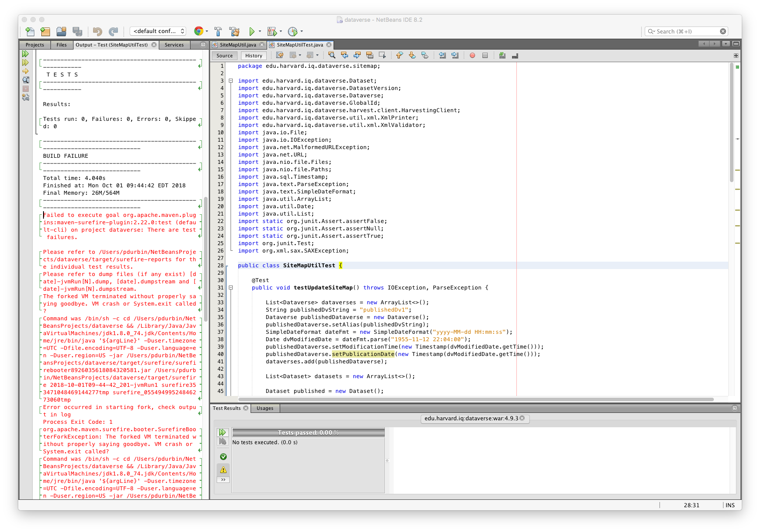Clean and build the project
Viewport: 760px width, 532px height.
coord(234,31)
